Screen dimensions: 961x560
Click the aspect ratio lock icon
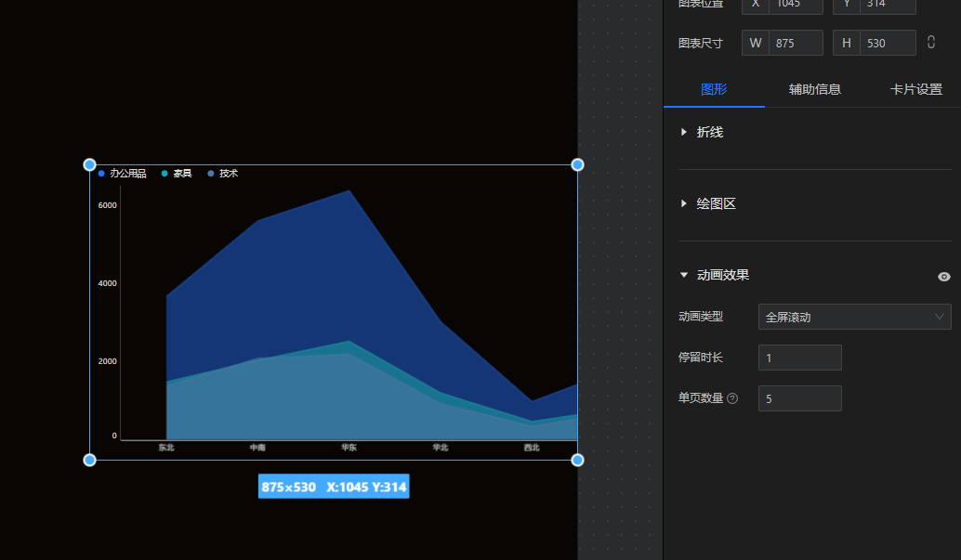click(931, 43)
